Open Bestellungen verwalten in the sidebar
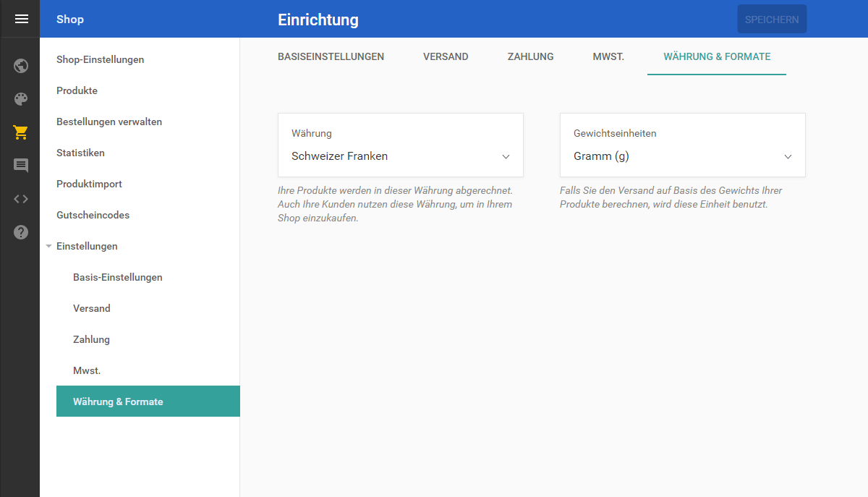Image resolution: width=868 pixels, height=497 pixels. pyautogui.click(x=109, y=122)
